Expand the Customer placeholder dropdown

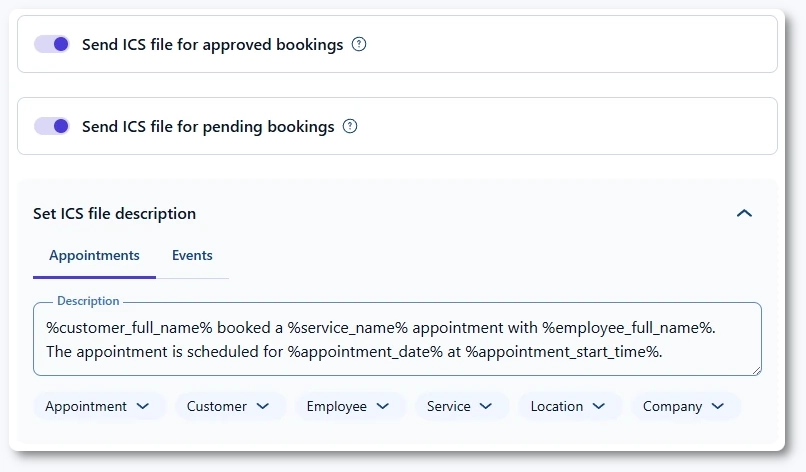click(229, 406)
